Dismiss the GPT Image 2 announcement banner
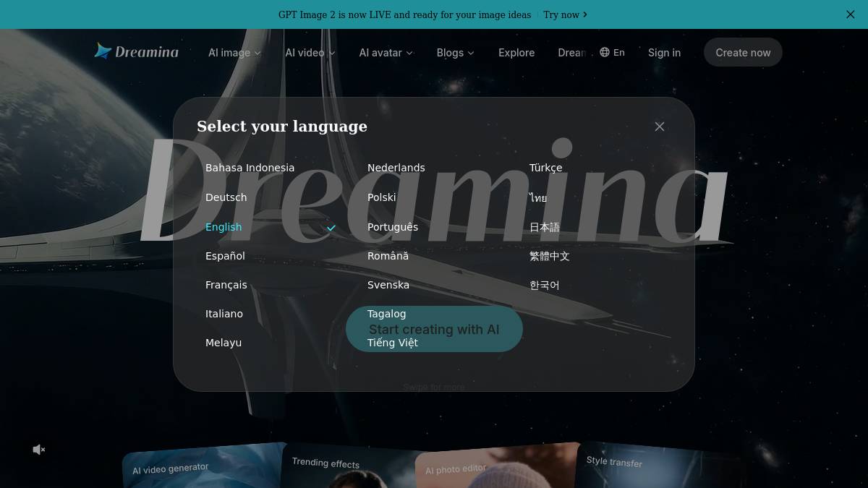 click(851, 14)
